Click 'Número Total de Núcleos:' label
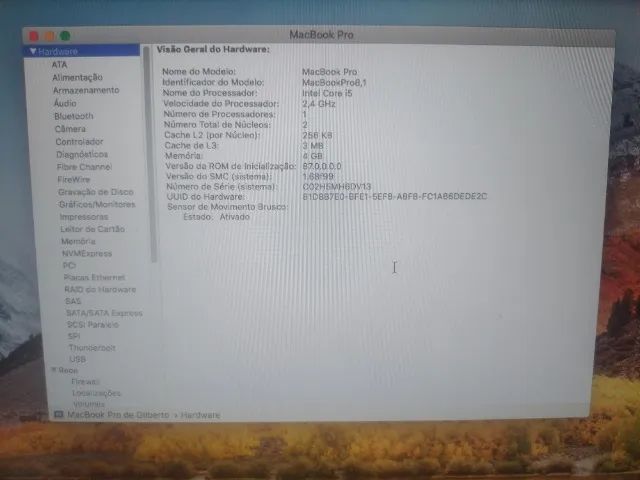640x480 pixels. coord(217,124)
